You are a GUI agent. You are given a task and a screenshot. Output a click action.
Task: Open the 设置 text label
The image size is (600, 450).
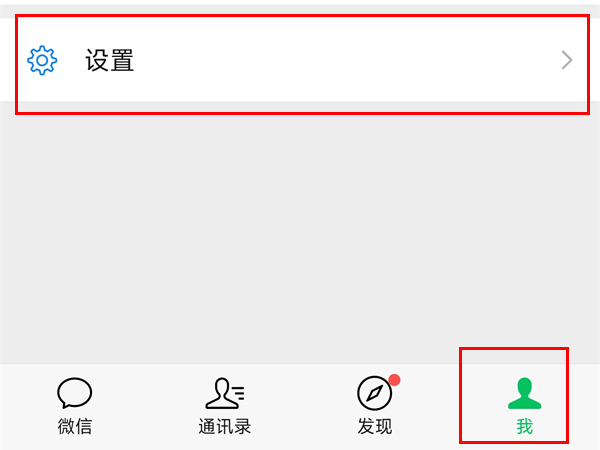tap(109, 60)
